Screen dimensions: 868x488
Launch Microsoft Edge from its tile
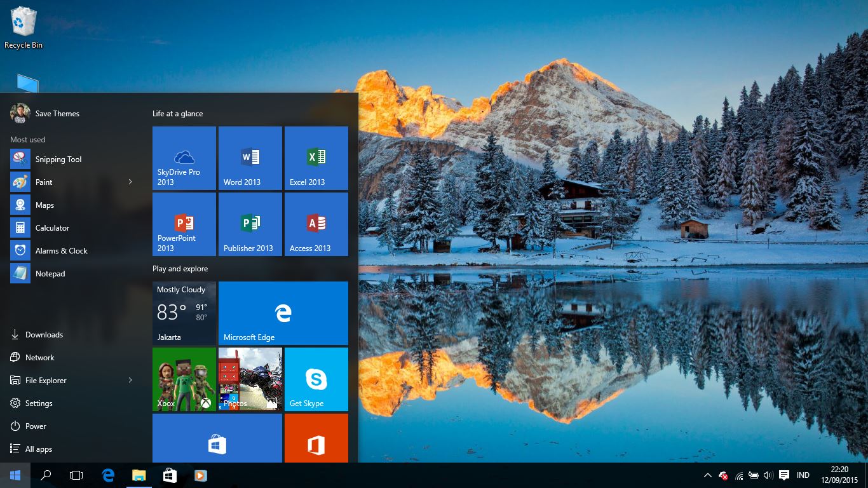tap(283, 313)
